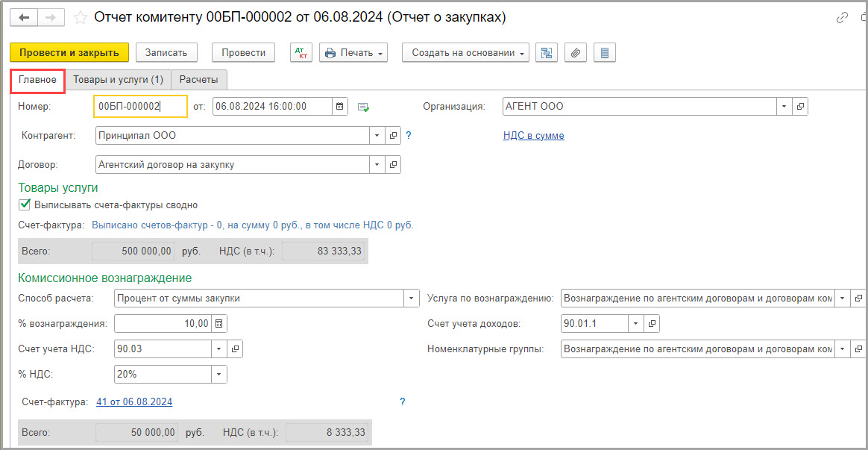Open the Создать на основании menu

coord(465,53)
